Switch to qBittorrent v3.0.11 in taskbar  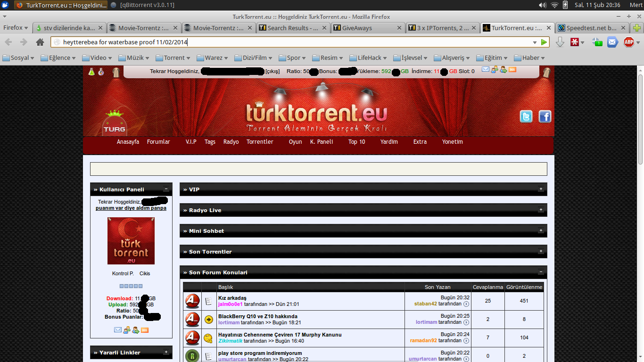(x=143, y=5)
